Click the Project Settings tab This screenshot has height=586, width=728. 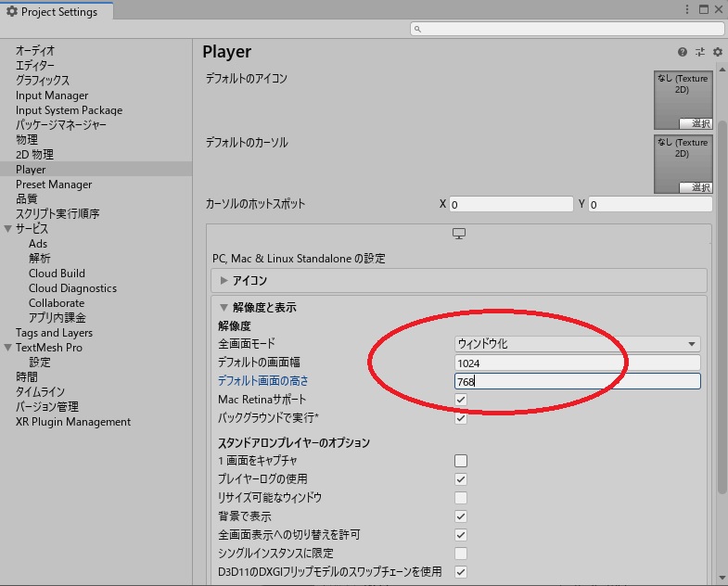57,12
